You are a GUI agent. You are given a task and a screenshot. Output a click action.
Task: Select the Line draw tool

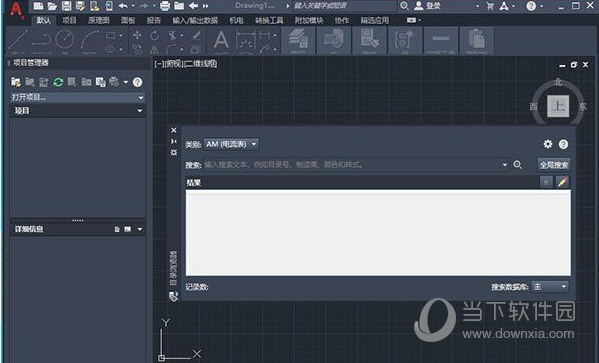(18, 41)
